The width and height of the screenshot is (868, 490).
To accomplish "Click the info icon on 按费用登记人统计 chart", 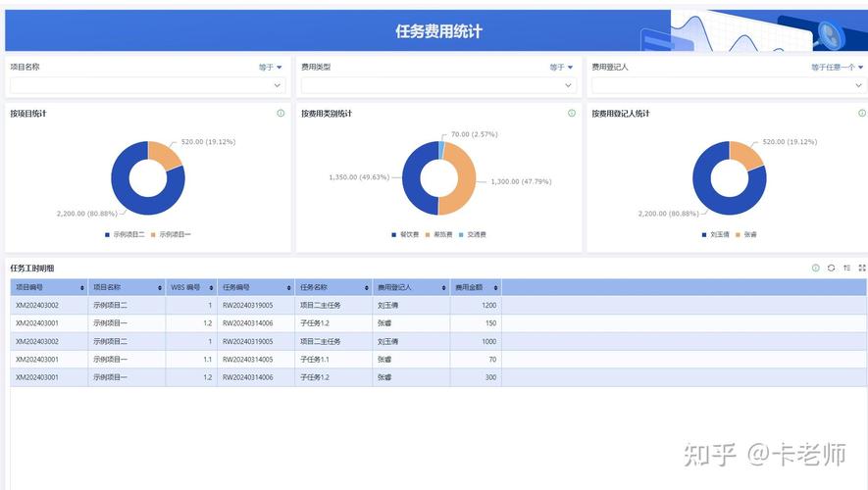I will [862, 113].
